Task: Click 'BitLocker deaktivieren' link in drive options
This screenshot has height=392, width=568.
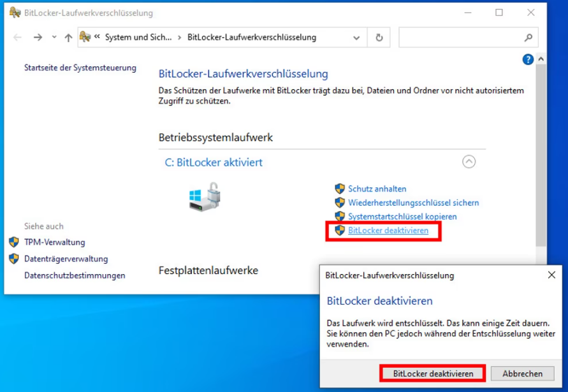Action: pos(388,230)
